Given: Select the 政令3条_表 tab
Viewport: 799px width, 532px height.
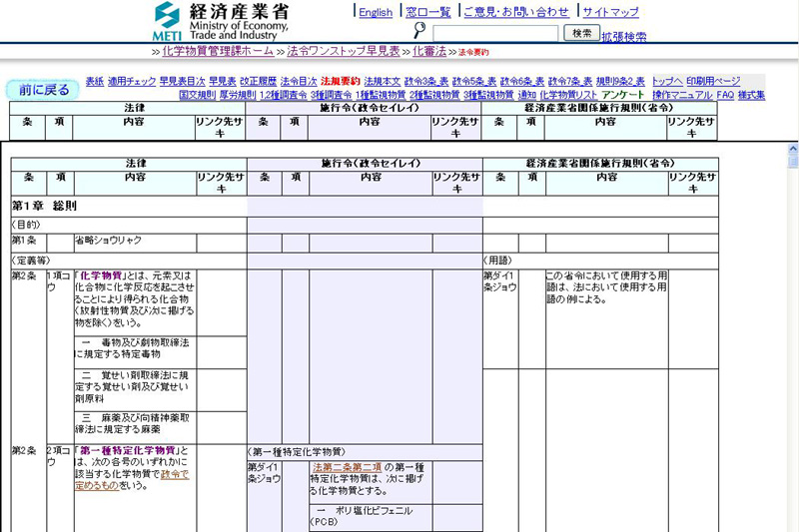Looking at the screenshot, I should [426, 81].
